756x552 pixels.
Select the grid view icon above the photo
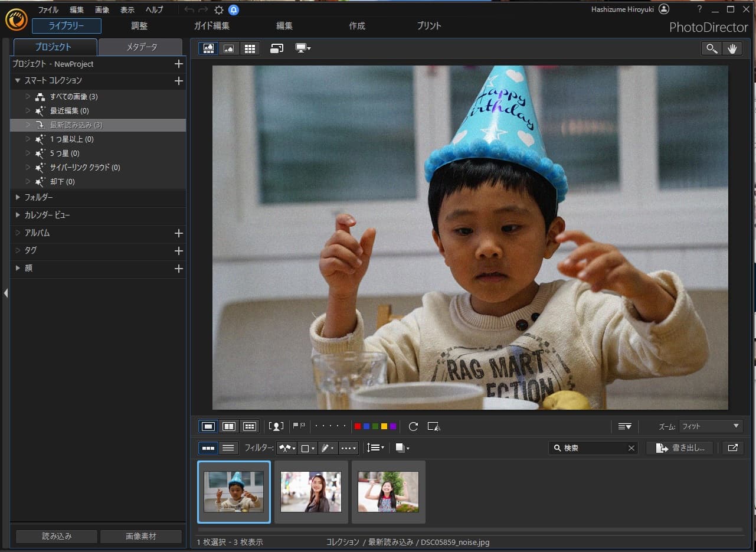point(250,48)
